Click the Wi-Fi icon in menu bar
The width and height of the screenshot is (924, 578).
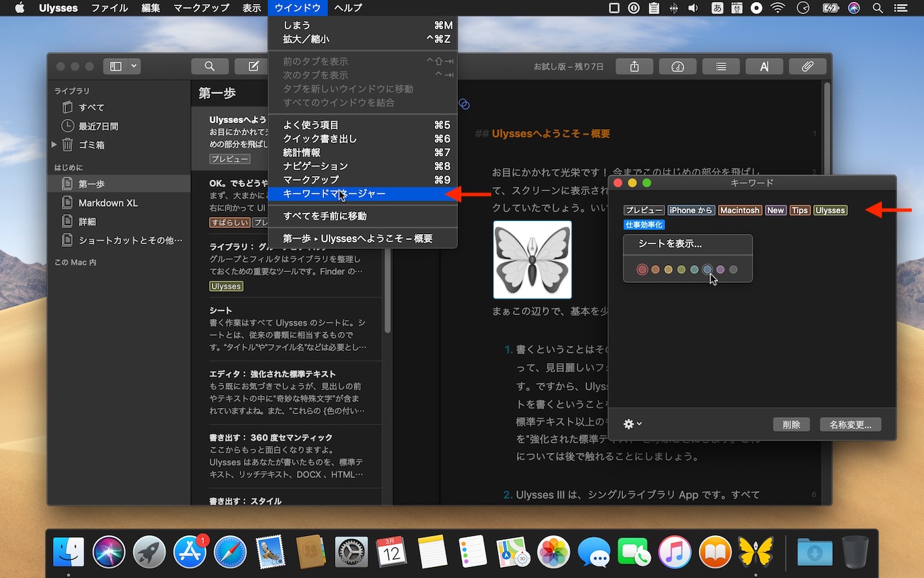pyautogui.click(x=777, y=8)
